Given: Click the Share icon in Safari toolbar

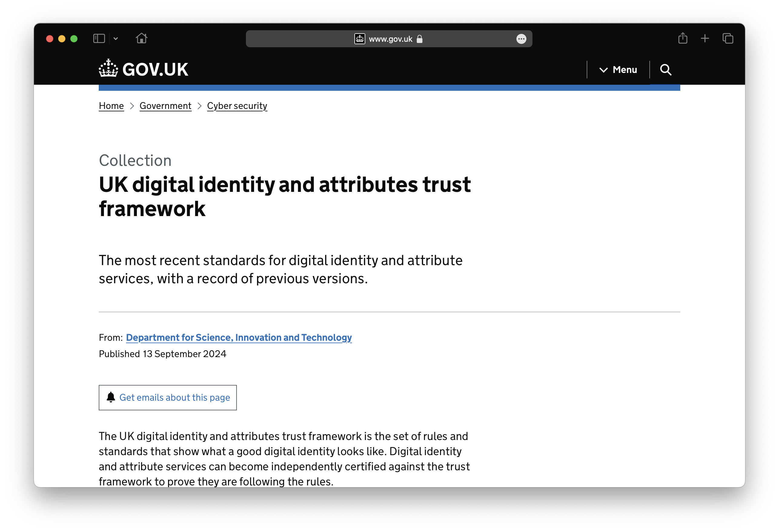Looking at the screenshot, I should point(682,38).
